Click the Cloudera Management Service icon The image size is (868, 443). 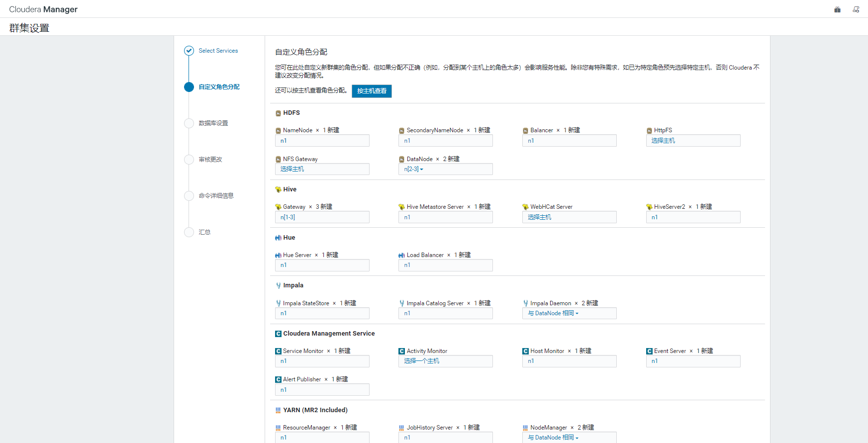coord(278,334)
